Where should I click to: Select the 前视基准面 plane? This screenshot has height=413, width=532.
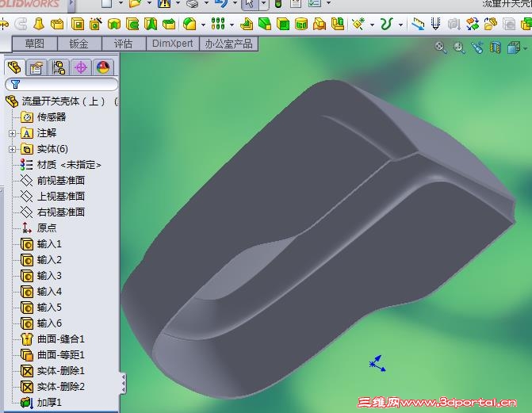coord(52,181)
